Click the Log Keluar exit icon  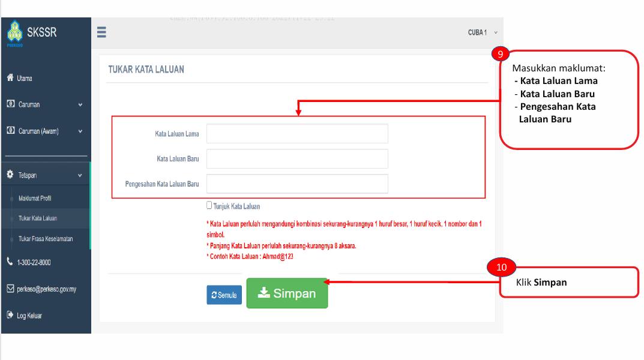pyautogui.click(x=10, y=315)
